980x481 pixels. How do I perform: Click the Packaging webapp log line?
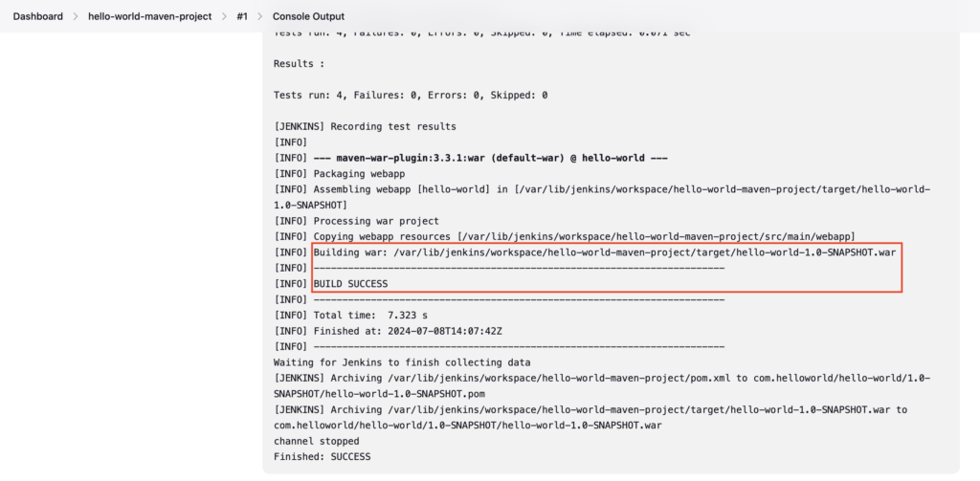(336, 174)
